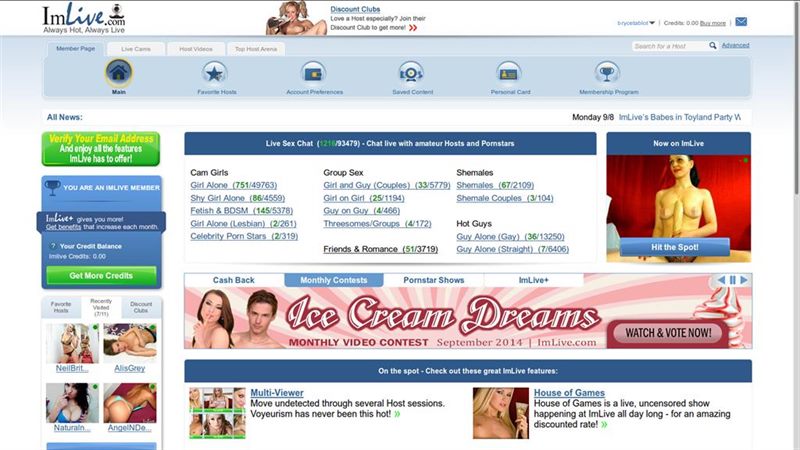Open Account Preferences wallet icon
This screenshot has height=450, width=800.
coord(313,73)
